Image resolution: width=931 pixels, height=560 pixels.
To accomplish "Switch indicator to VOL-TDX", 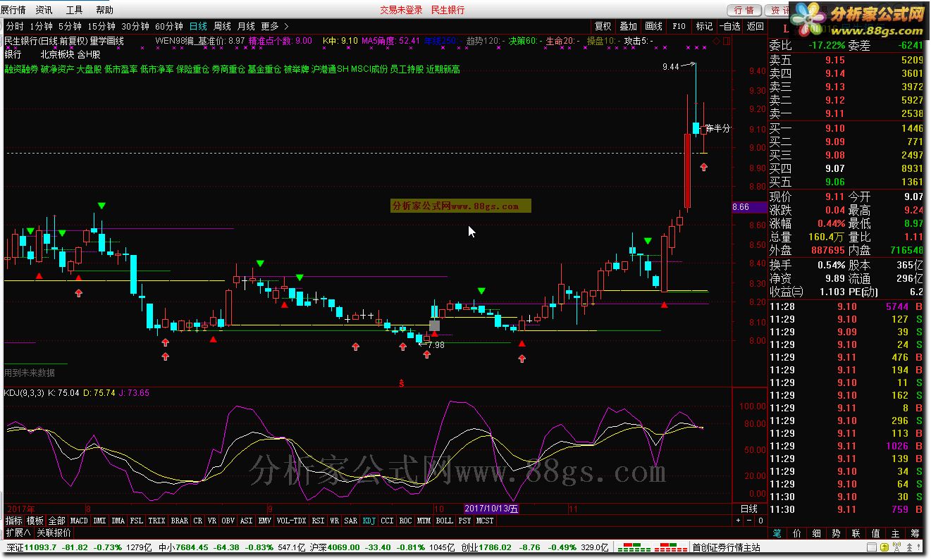I will 292,521.
